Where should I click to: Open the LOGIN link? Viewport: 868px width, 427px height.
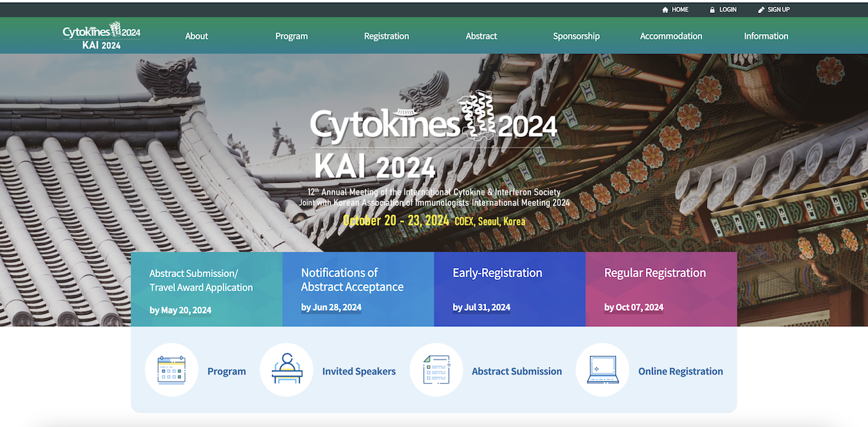point(728,10)
